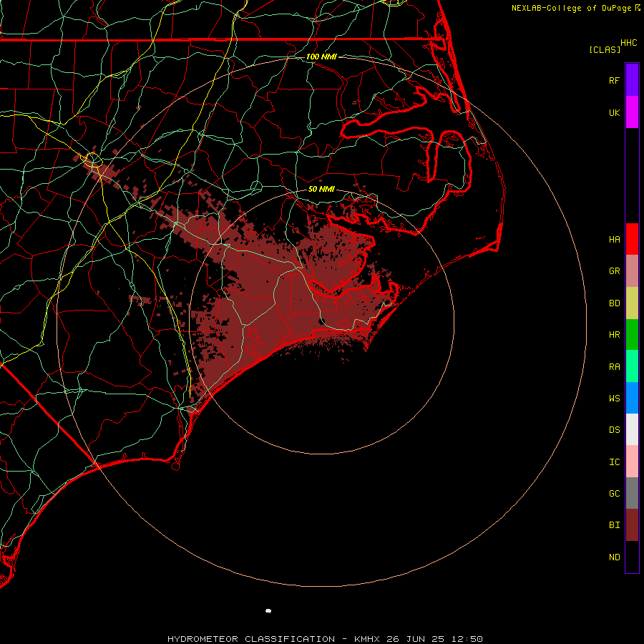The width and height of the screenshot is (644, 644).
Task: Click the 100 NMI range ring label
Action: pos(321,57)
